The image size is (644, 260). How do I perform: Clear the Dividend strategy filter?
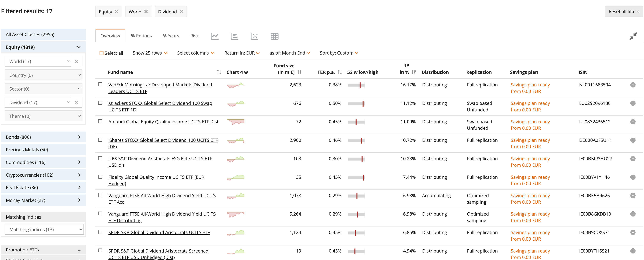coord(76,102)
